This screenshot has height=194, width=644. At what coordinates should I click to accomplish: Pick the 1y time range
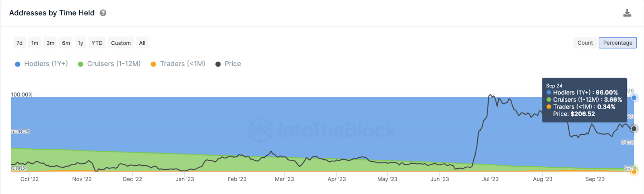(80, 43)
